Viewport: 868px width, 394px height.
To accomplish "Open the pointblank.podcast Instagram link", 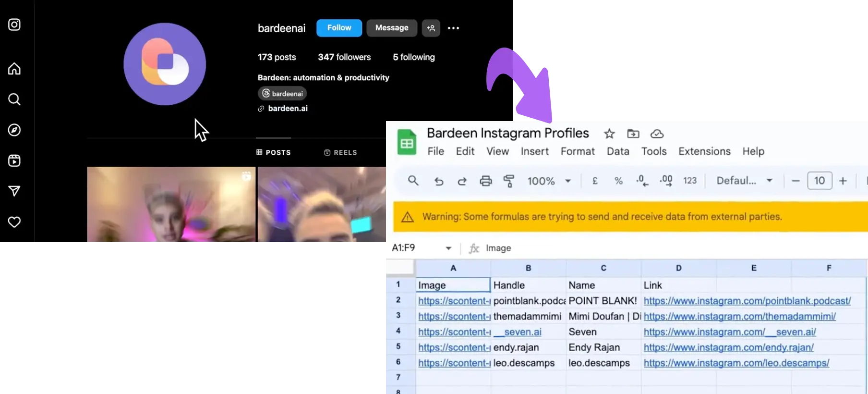I will click(x=747, y=301).
